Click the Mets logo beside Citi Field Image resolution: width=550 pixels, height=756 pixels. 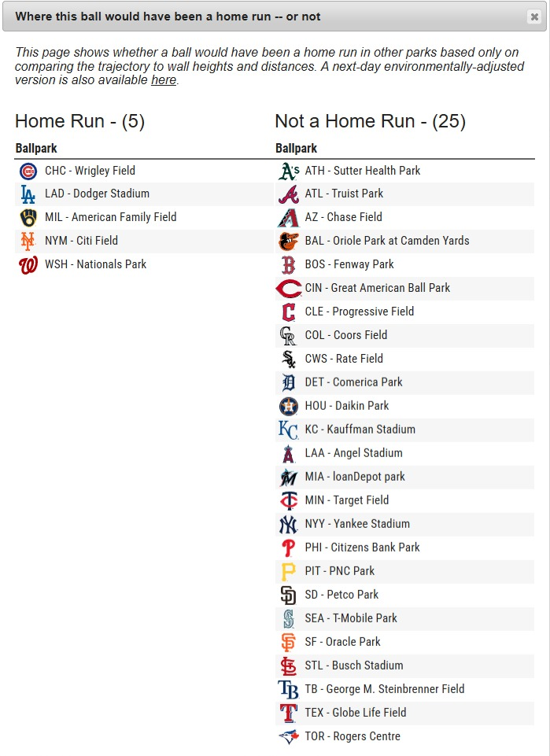click(28, 242)
